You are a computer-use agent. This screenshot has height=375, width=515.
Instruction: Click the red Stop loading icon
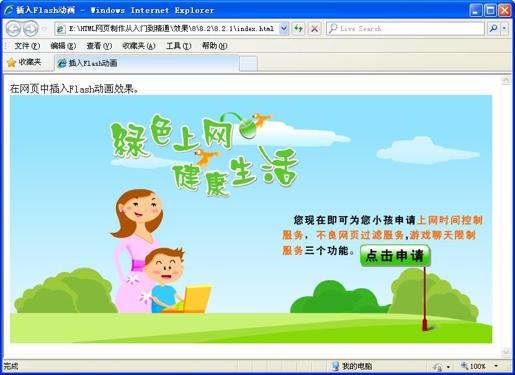pyautogui.click(x=314, y=29)
